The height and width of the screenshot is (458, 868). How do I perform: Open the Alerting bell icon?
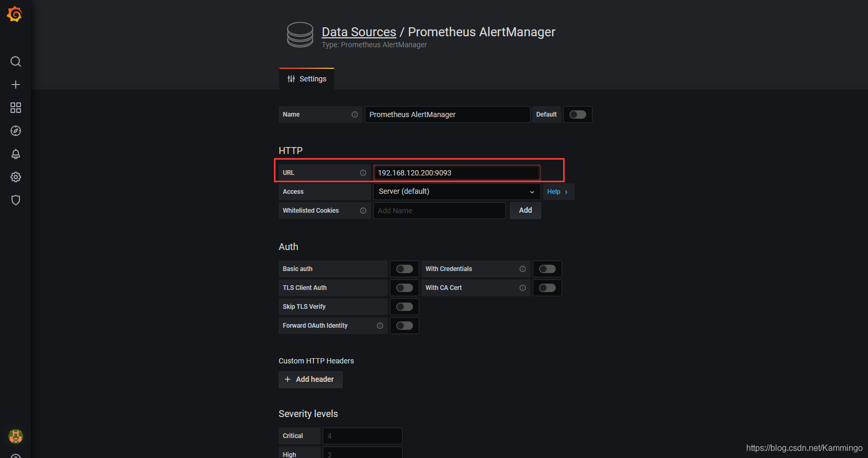(16, 154)
